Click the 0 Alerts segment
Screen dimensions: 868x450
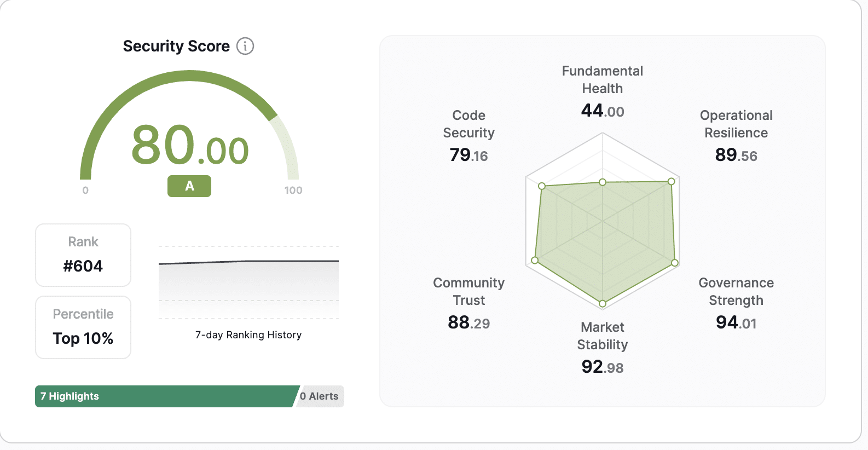click(321, 396)
